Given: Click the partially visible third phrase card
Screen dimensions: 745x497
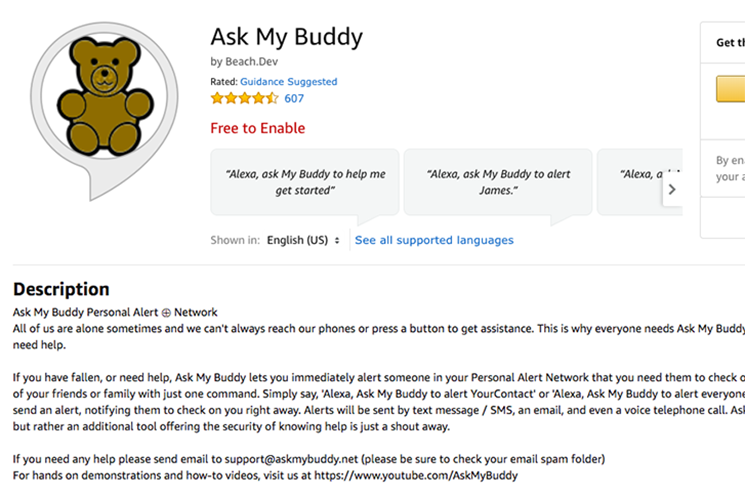Looking at the screenshot, I should click(x=637, y=182).
